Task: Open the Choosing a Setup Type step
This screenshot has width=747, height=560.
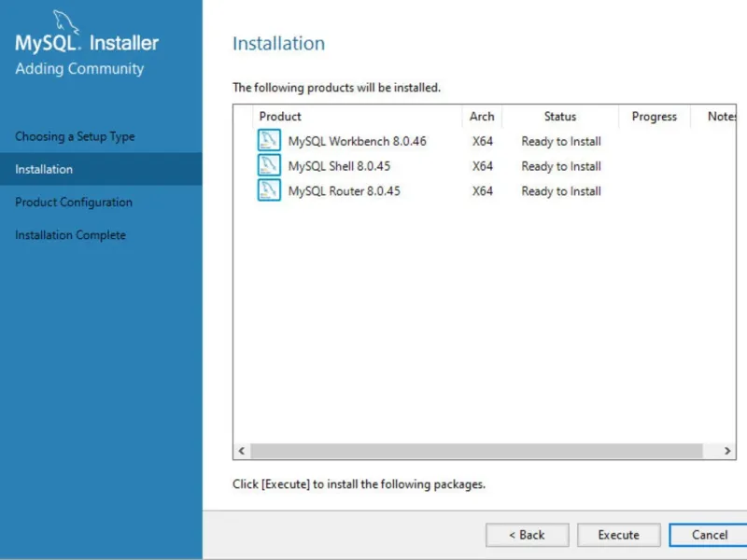Action: pos(75,136)
